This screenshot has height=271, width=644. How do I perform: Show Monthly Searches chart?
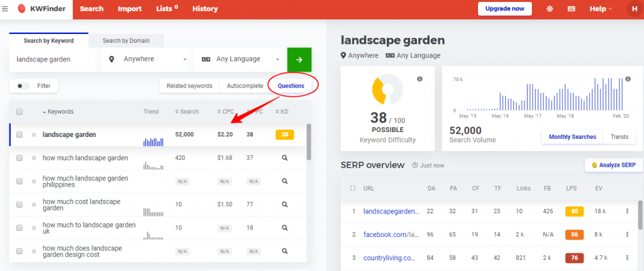point(572,136)
